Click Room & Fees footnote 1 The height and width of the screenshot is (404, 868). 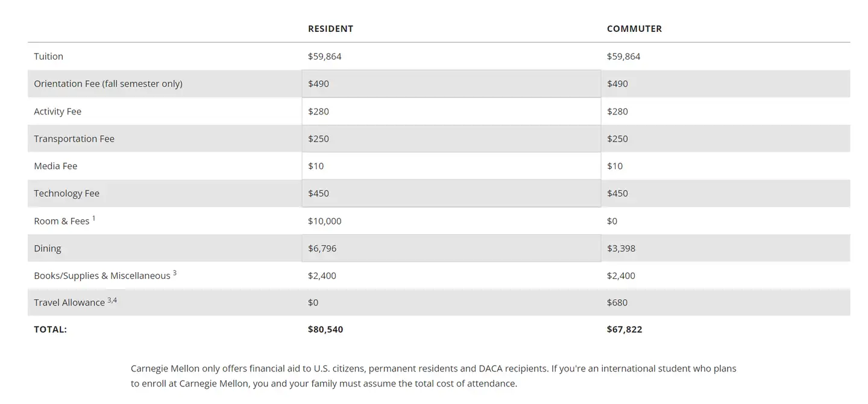click(94, 218)
